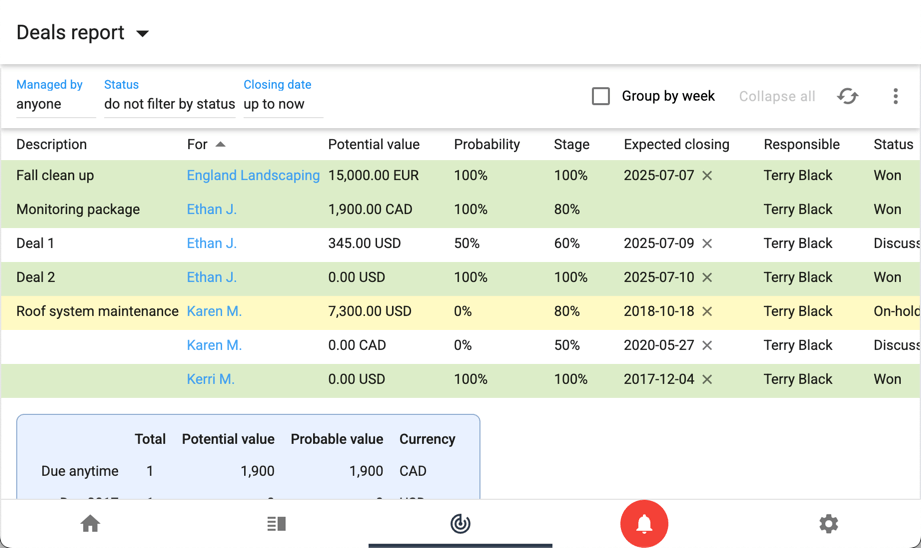Click the Probable value summary header
Viewport: 921px width, 548px height.
(x=337, y=439)
